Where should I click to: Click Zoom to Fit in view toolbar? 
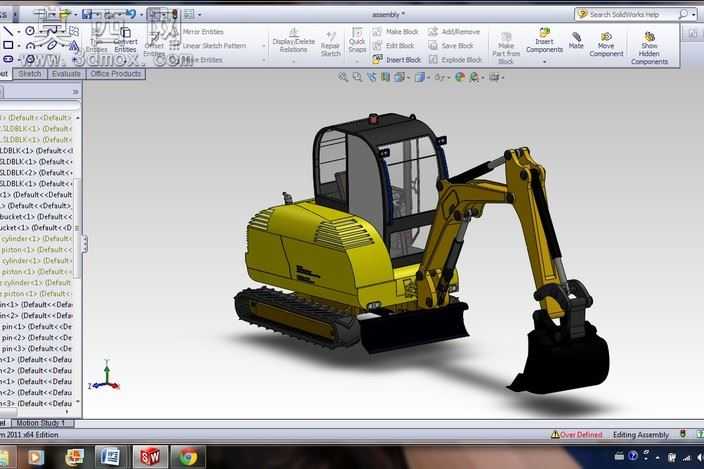point(343,77)
